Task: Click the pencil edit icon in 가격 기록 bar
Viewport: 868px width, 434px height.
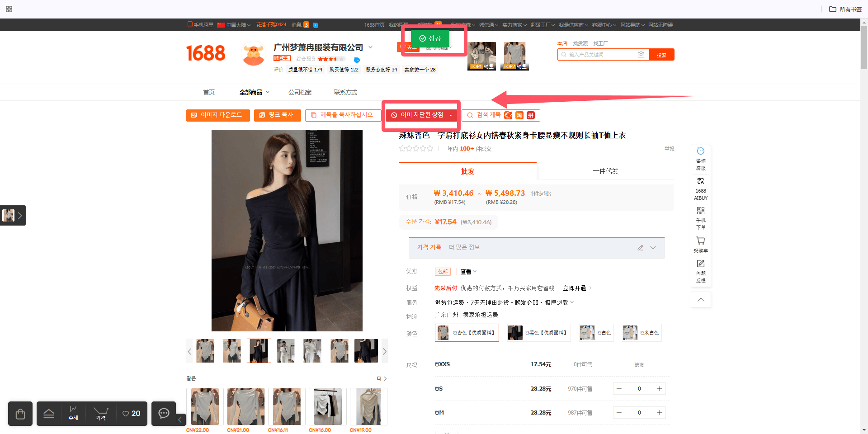Action: pyautogui.click(x=640, y=248)
